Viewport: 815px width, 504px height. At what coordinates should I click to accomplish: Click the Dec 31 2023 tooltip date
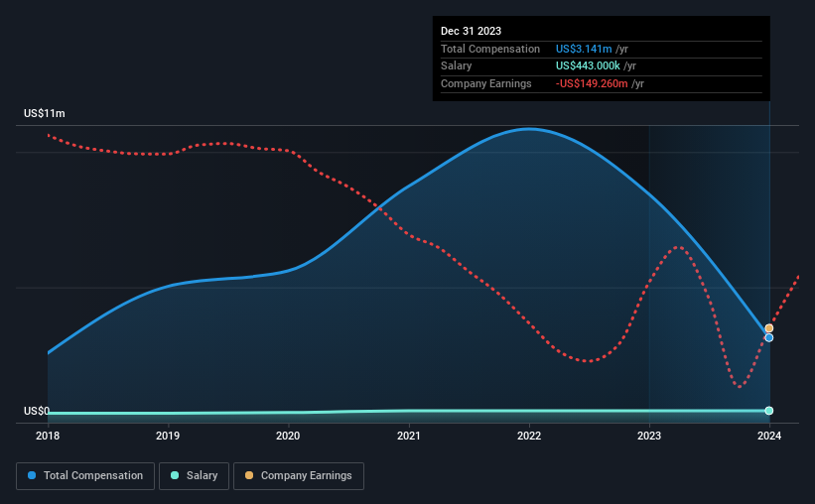[471, 31]
